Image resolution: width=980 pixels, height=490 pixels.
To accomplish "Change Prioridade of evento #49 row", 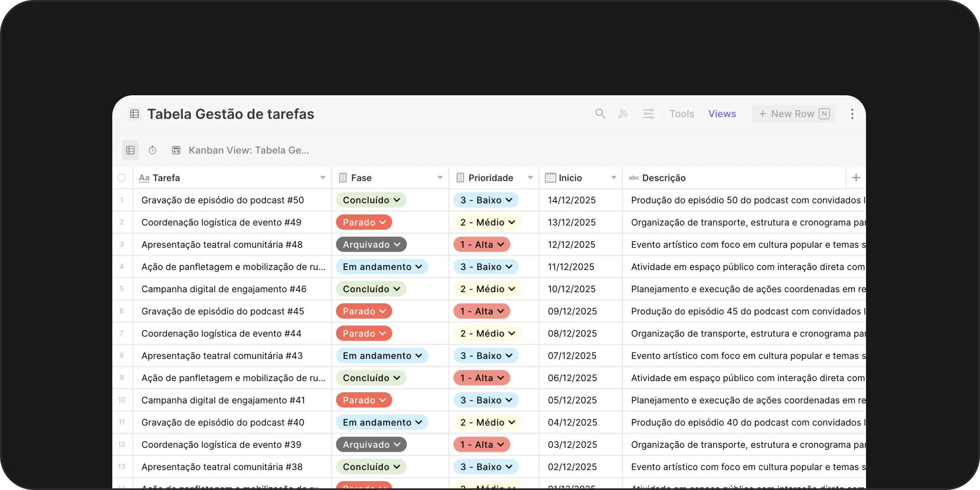I will pyautogui.click(x=487, y=222).
